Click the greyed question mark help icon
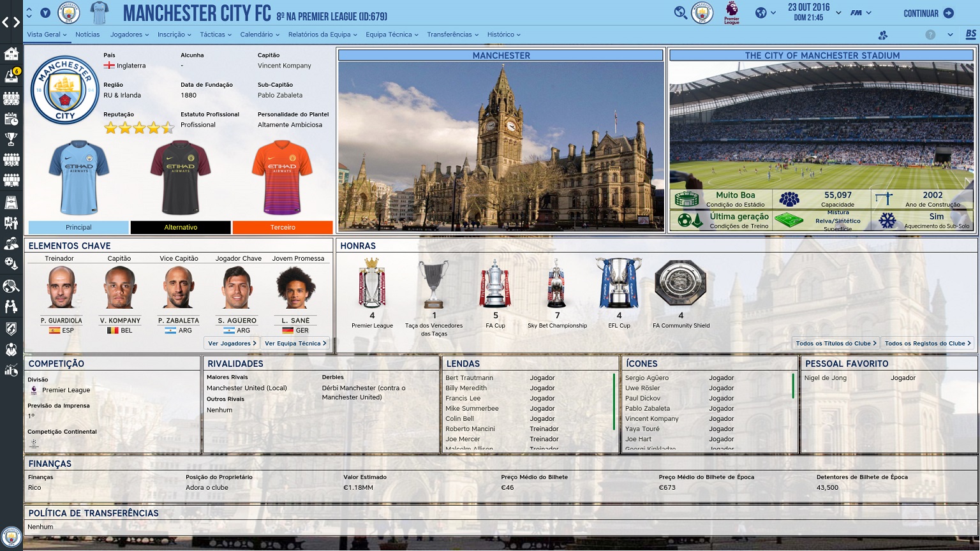 tap(930, 34)
